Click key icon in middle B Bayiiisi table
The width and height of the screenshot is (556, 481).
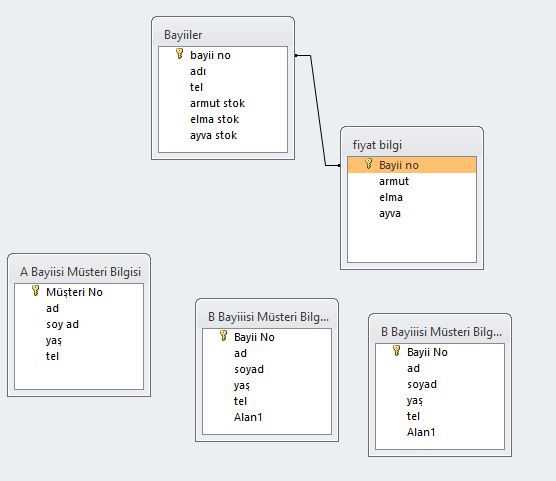point(223,336)
